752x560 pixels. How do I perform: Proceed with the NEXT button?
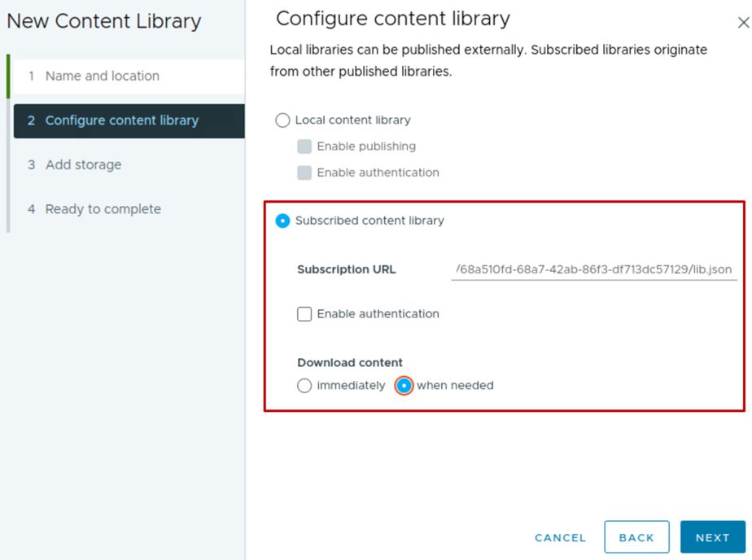(x=712, y=537)
